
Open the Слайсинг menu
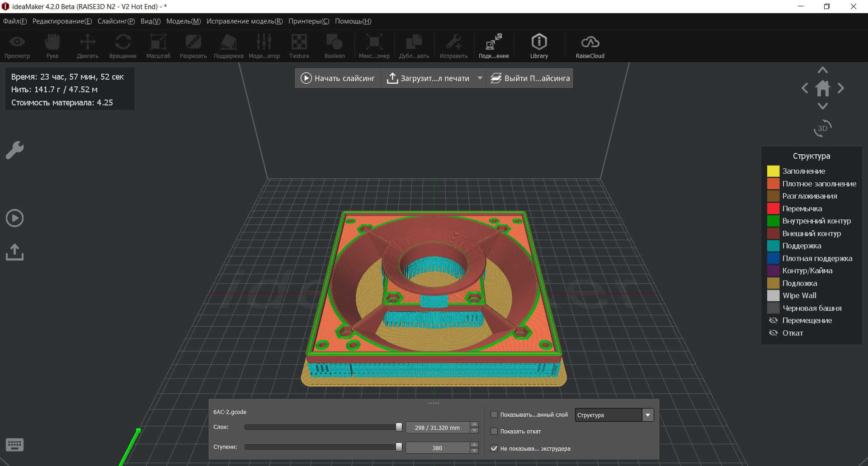click(x=116, y=21)
